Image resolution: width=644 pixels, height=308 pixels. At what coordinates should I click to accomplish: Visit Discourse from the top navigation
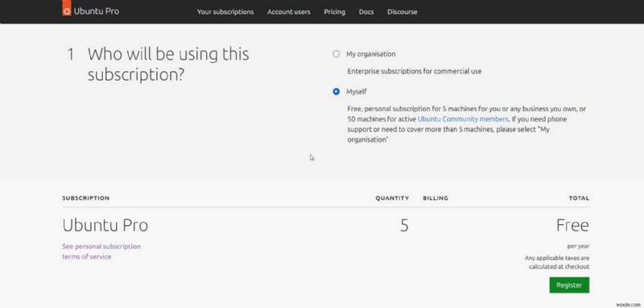coord(402,12)
